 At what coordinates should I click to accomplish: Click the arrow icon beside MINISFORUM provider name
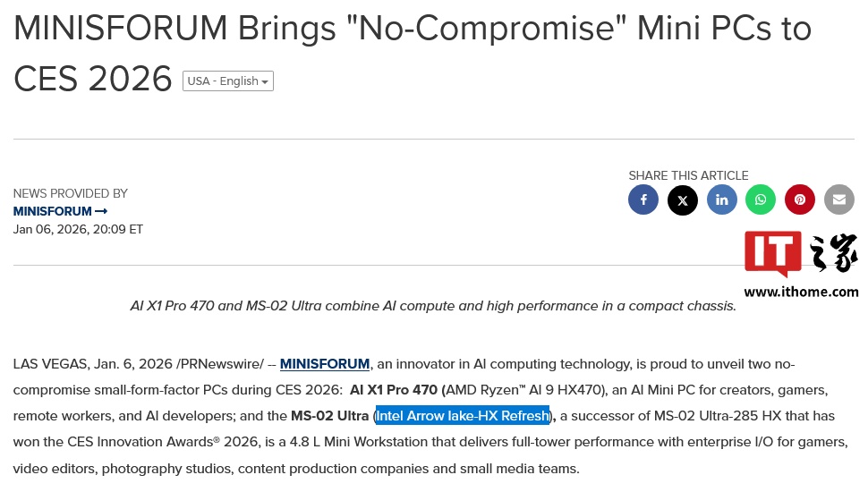tap(101, 211)
